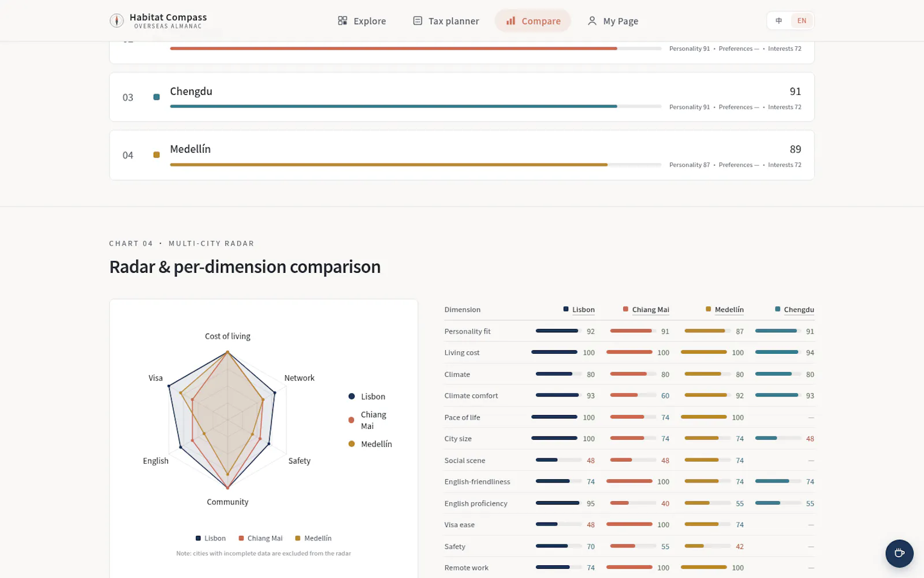Toggle Lisbon in the radar side legend
The width and height of the screenshot is (924, 578).
(x=367, y=397)
